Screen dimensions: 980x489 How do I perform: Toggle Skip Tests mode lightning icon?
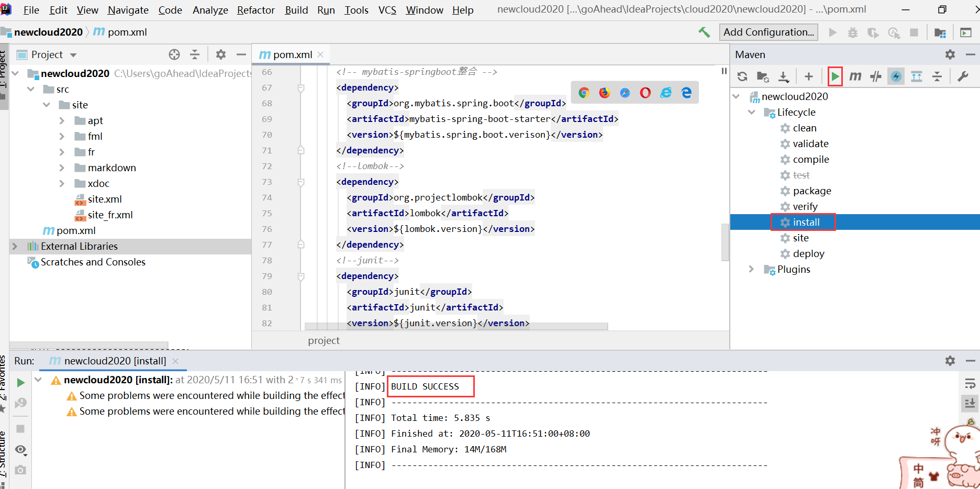click(896, 76)
